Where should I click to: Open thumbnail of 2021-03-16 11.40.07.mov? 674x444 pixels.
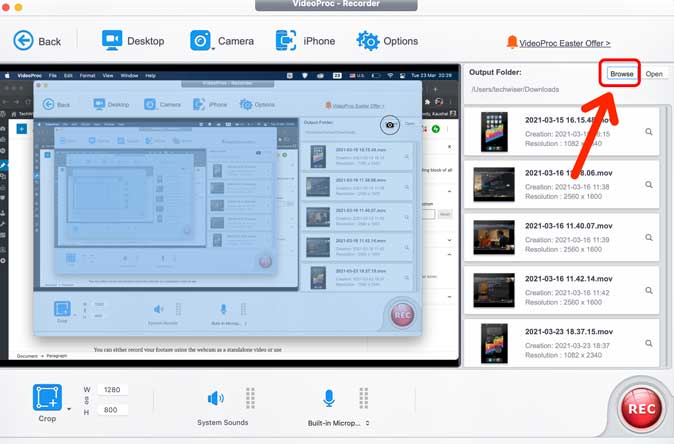[494, 237]
